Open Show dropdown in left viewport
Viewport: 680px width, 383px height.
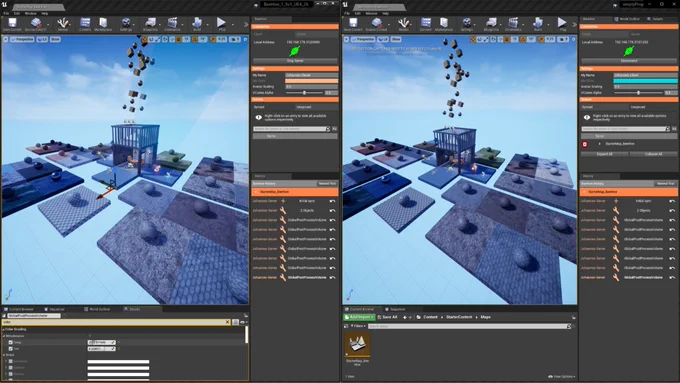click(x=56, y=39)
